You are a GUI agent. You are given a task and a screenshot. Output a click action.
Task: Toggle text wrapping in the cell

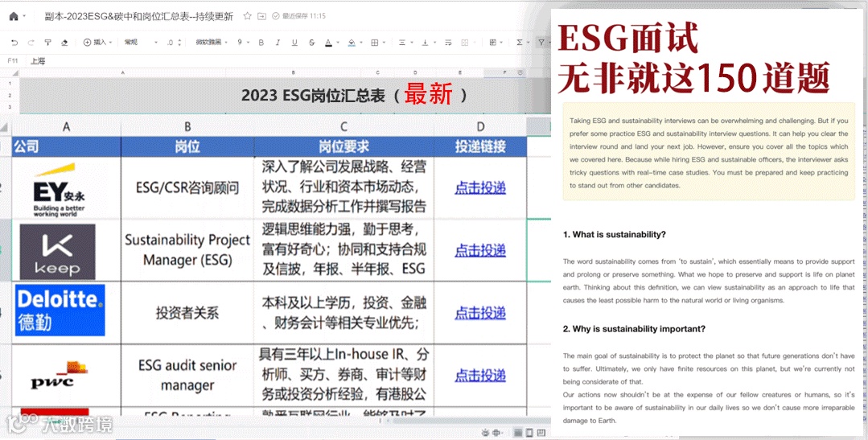pos(448,43)
